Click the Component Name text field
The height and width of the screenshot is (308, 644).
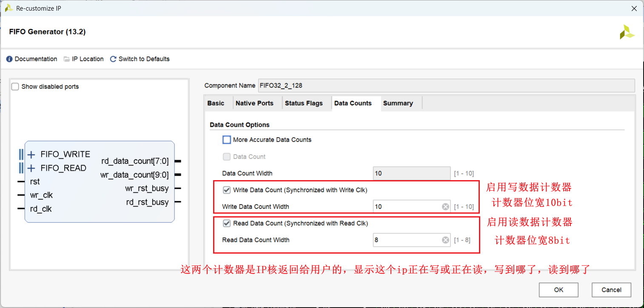click(446, 85)
